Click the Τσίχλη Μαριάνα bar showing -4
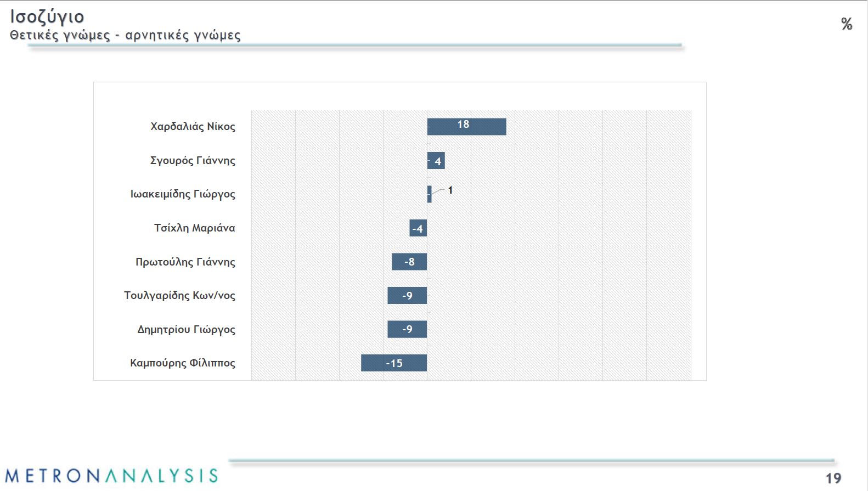 [x=418, y=228]
